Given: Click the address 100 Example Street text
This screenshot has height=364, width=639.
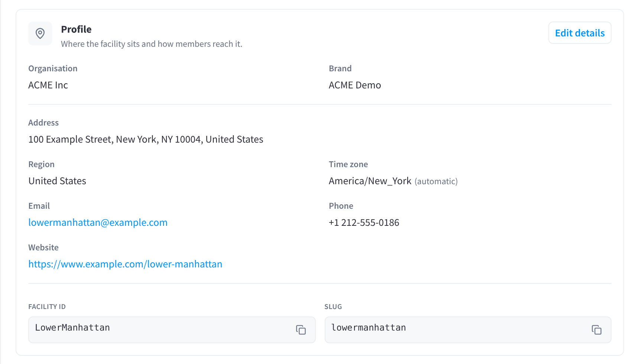Looking at the screenshot, I should click(146, 139).
